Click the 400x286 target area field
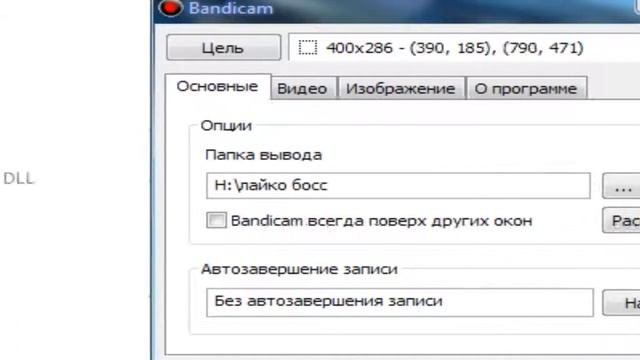 [464, 48]
